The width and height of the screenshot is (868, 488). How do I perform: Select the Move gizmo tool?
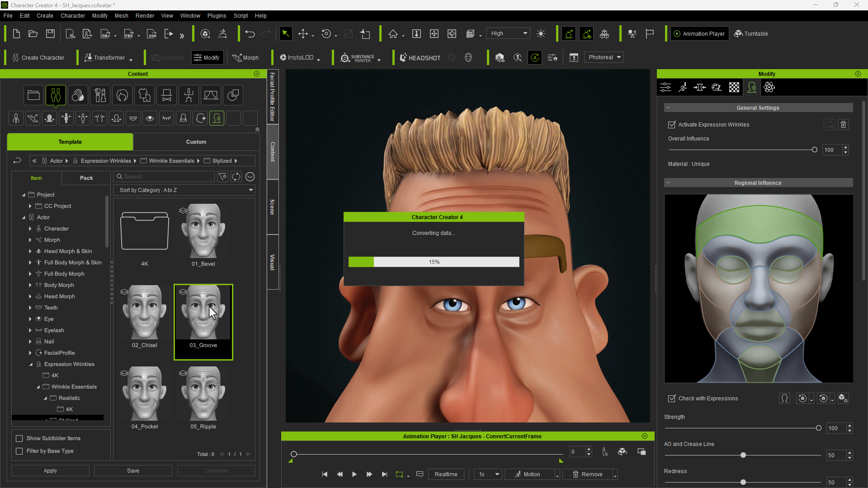tap(303, 34)
